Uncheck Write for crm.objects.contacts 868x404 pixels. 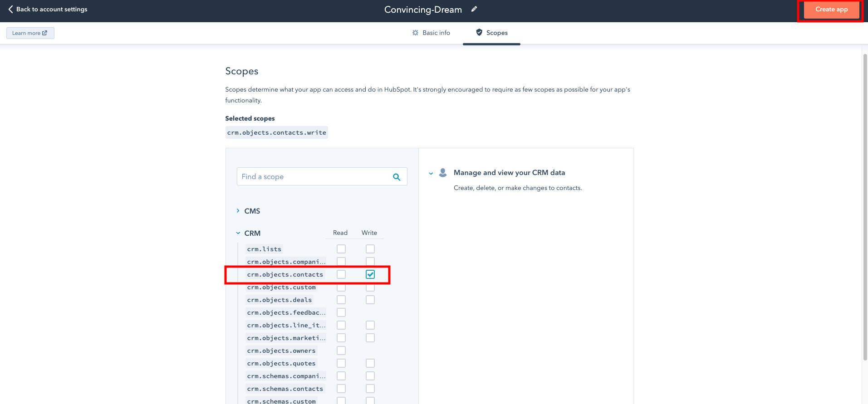pyautogui.click(x=370, y=274)
